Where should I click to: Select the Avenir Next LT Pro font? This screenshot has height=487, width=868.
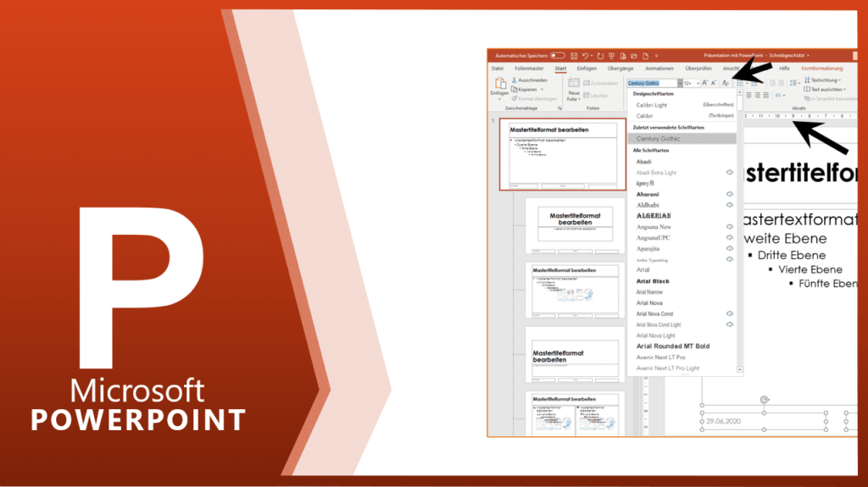[660, 357]
